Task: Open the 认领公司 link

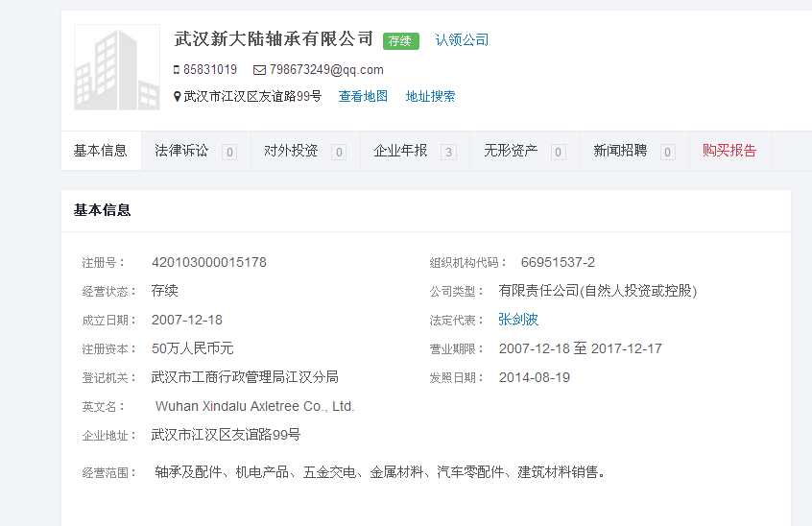Action: click(x=462, y=40)
